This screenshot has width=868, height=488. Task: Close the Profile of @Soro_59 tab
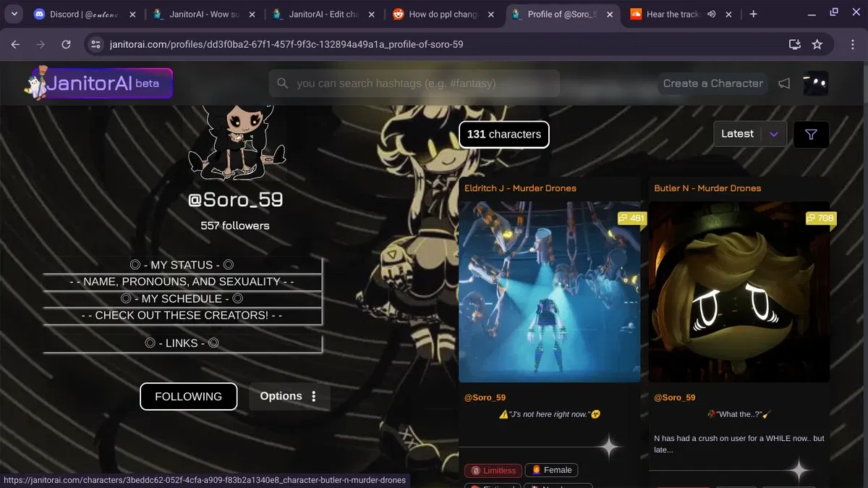610,14
